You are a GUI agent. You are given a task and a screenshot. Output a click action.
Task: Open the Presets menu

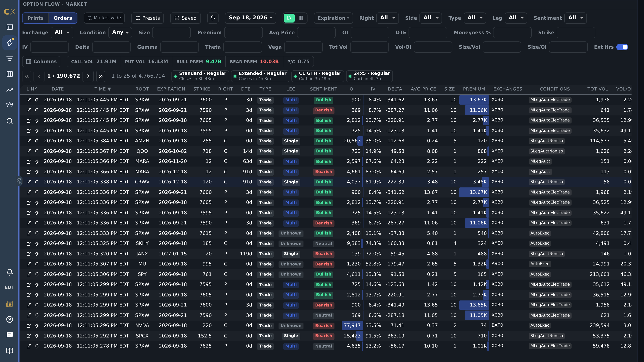tap(148, 18)
